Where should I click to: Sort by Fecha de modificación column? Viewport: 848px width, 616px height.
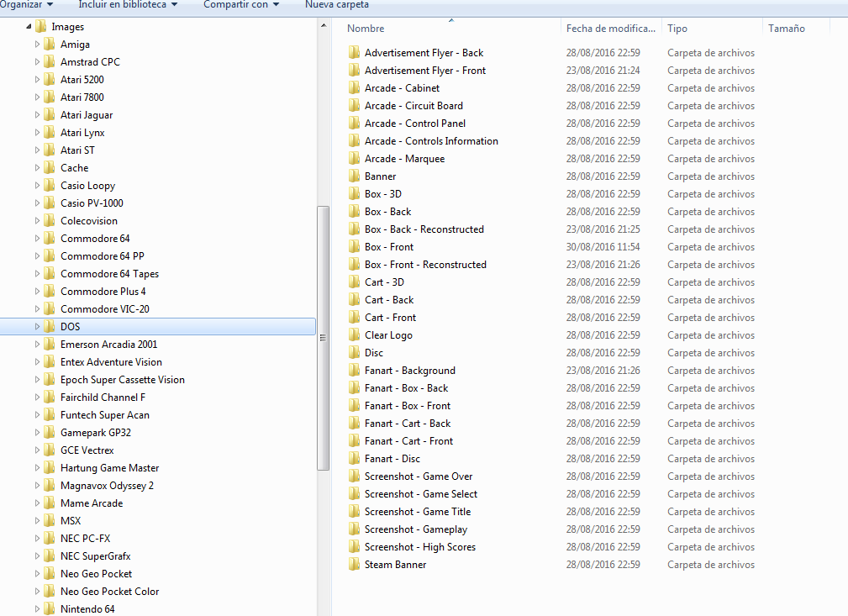[x=611, y=28]
